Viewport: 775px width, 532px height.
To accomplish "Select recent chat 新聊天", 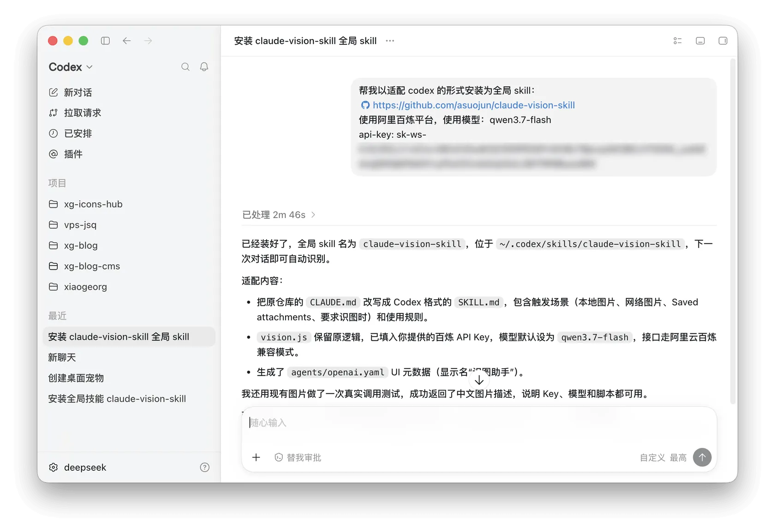I will 62,357.
